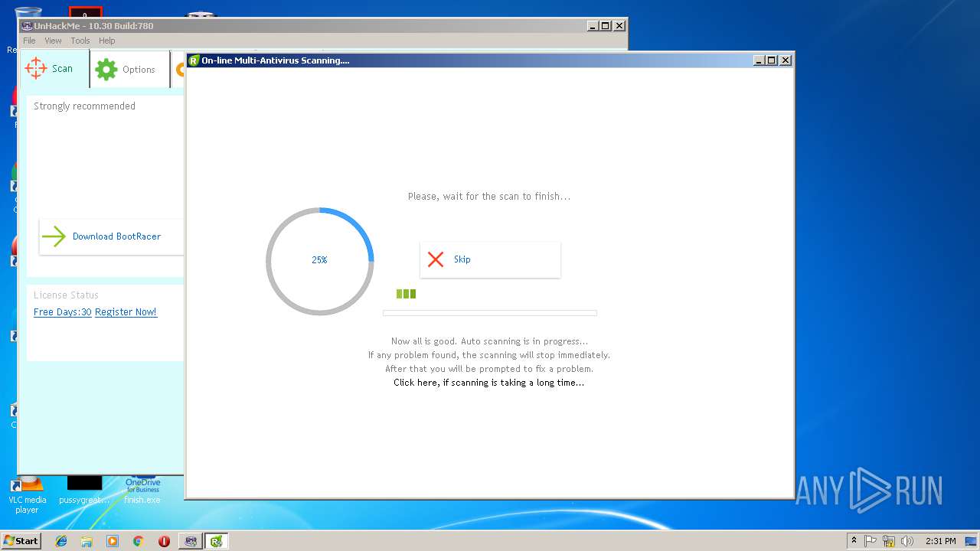The width and height of the screenshot is (980, 551).
Task: Open the Tools menu in UnHackMe
Action: 80,41
